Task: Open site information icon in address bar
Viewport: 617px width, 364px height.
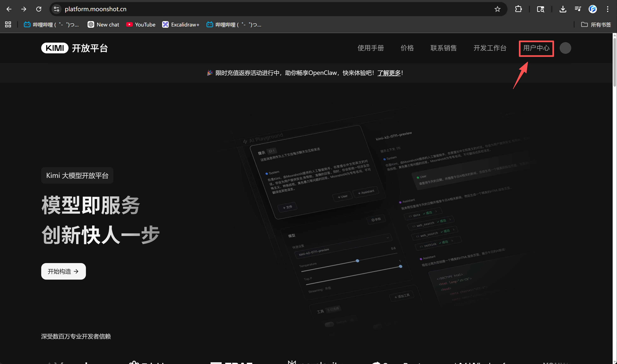Action: 57,9
